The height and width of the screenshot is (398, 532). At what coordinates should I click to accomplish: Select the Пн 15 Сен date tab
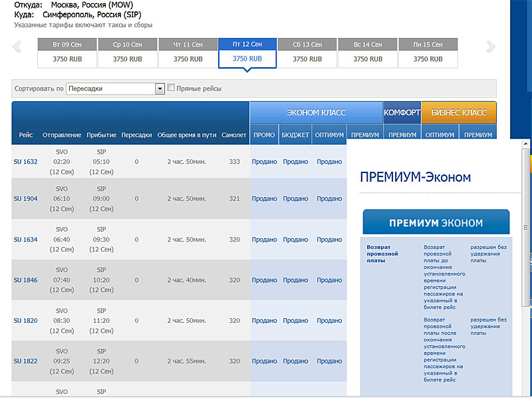pyautogui.click(x=428, y=53)
